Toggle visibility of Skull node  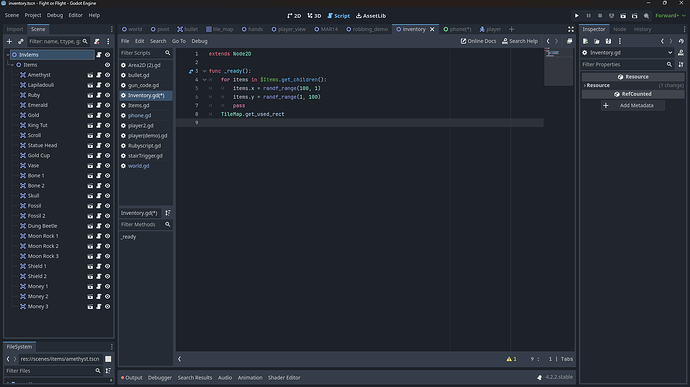click(x=107, y=196)
